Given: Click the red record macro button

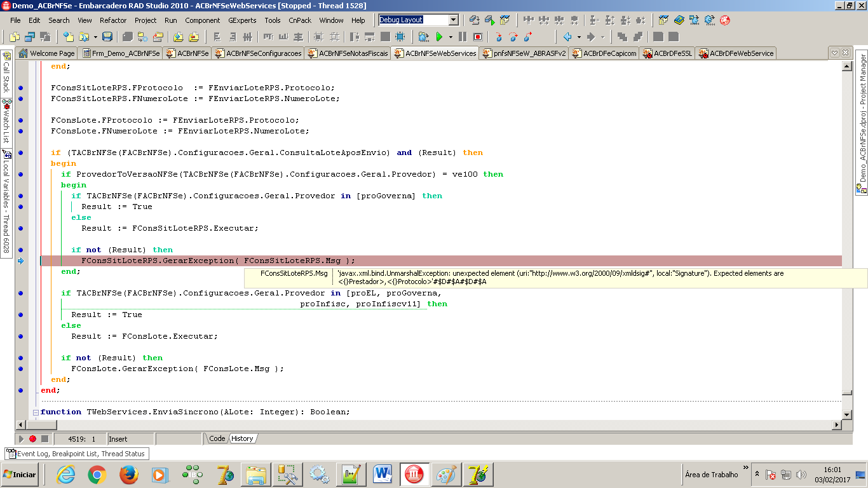Looking at the screenshot, I should click(x=33, y=438).
